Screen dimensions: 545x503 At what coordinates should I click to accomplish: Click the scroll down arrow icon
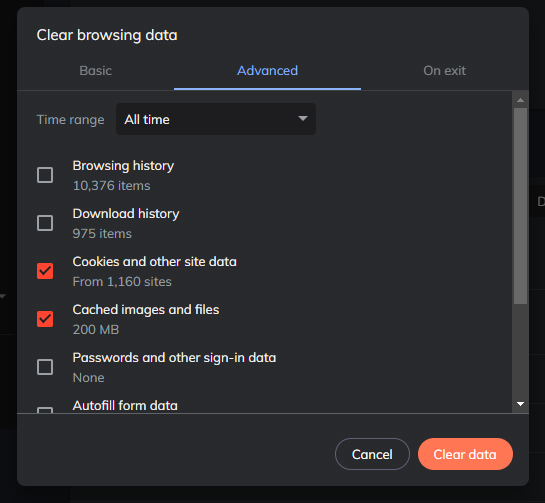pyautogui.click(x=520, y=404)
